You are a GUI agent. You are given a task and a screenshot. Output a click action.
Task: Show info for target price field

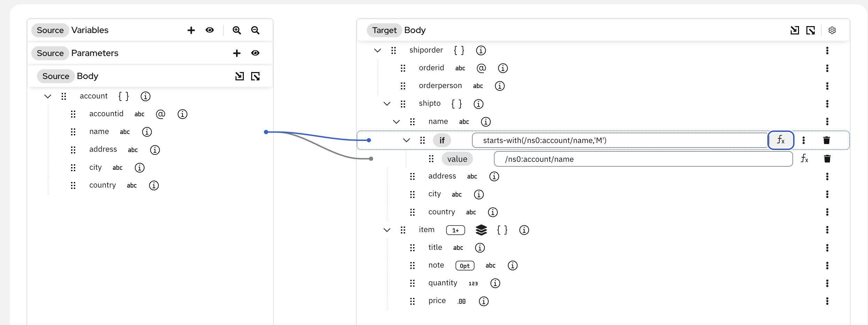484,301
